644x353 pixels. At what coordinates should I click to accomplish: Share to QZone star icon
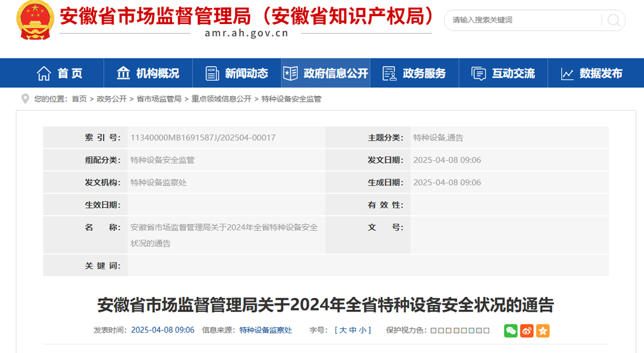point(543,330)
